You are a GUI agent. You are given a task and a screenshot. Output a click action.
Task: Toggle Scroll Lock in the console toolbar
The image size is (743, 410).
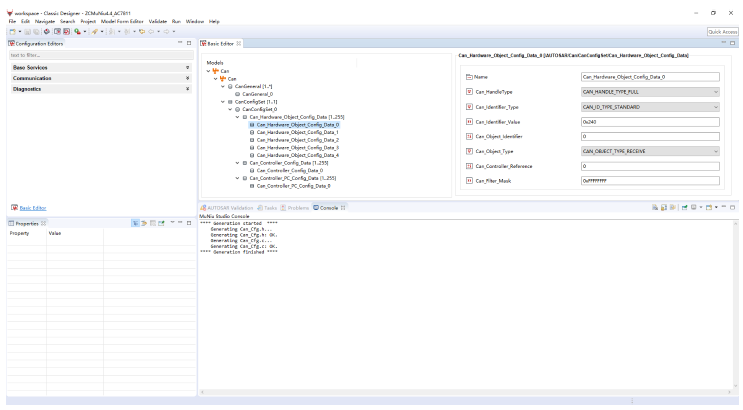click(x=664, y=208)
